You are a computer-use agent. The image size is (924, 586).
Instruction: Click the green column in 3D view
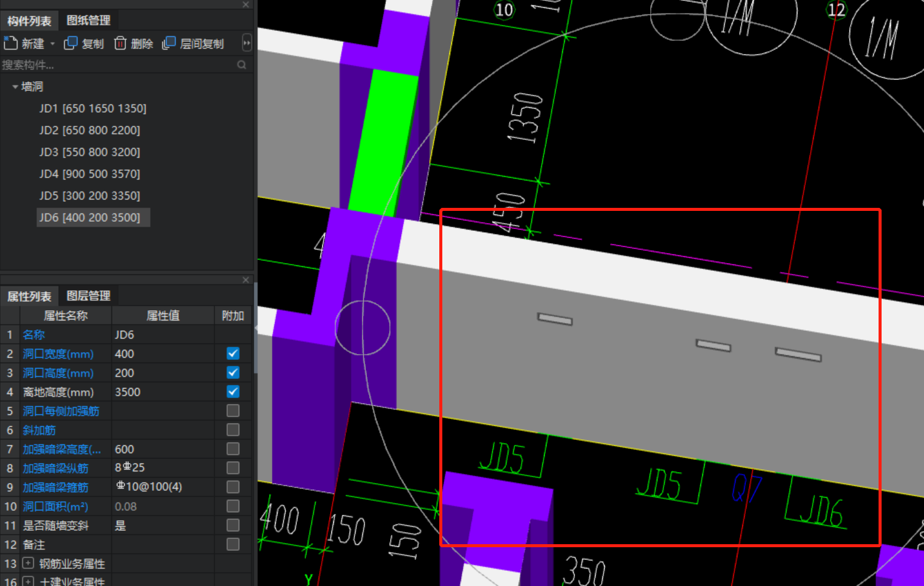click(383, 142)
